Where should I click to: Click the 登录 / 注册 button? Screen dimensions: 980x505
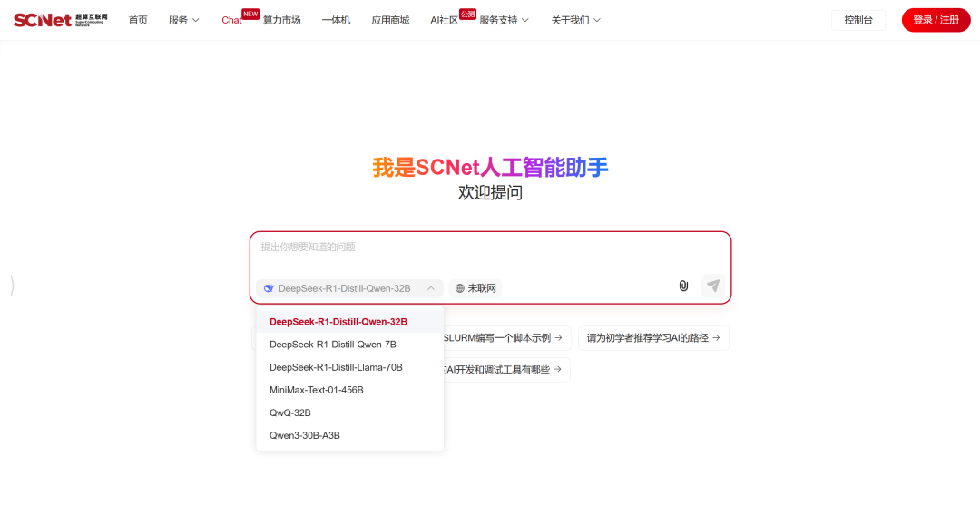click(x=936, y=20)
